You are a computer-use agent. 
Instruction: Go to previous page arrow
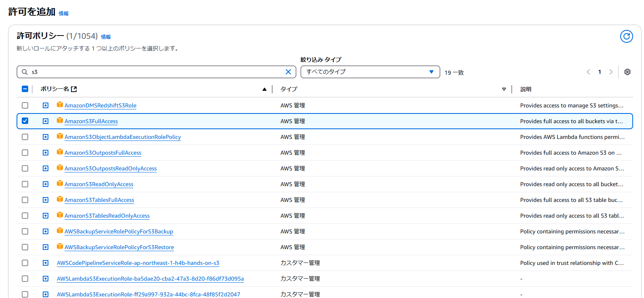(588, 72)
